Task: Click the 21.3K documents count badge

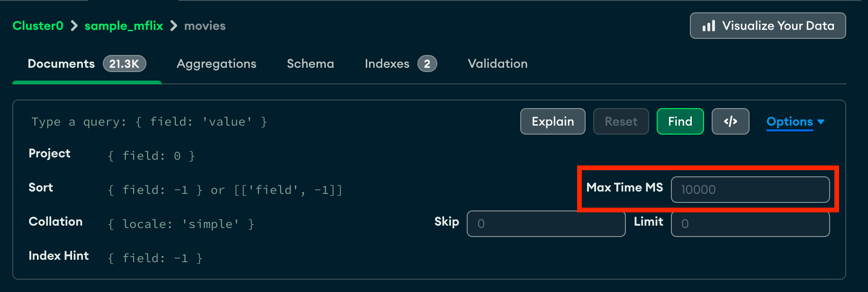Action: [124, 64]
